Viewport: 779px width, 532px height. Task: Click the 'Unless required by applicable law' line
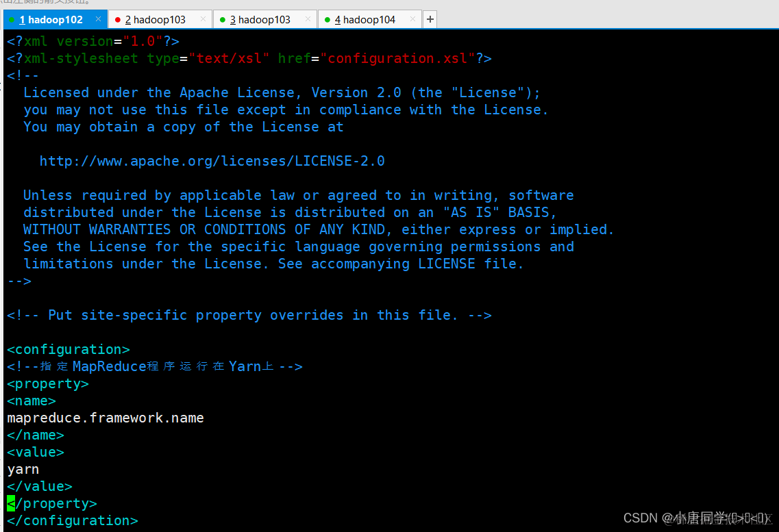tap(298, 195)
